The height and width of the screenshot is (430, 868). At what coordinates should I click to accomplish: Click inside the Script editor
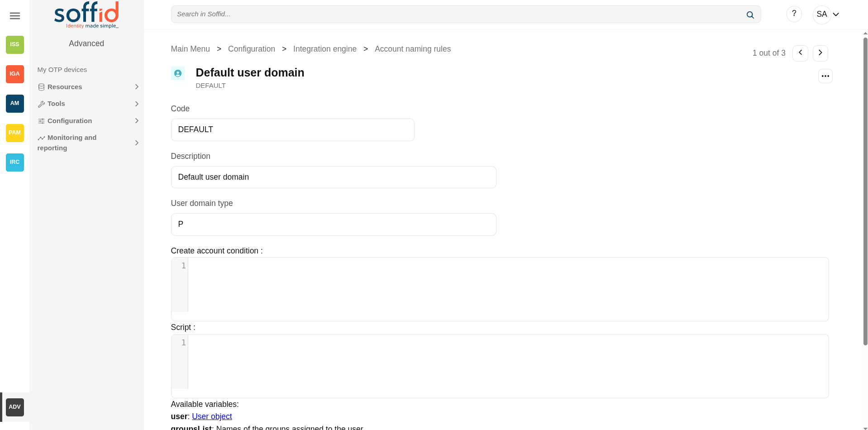point(500,366)
